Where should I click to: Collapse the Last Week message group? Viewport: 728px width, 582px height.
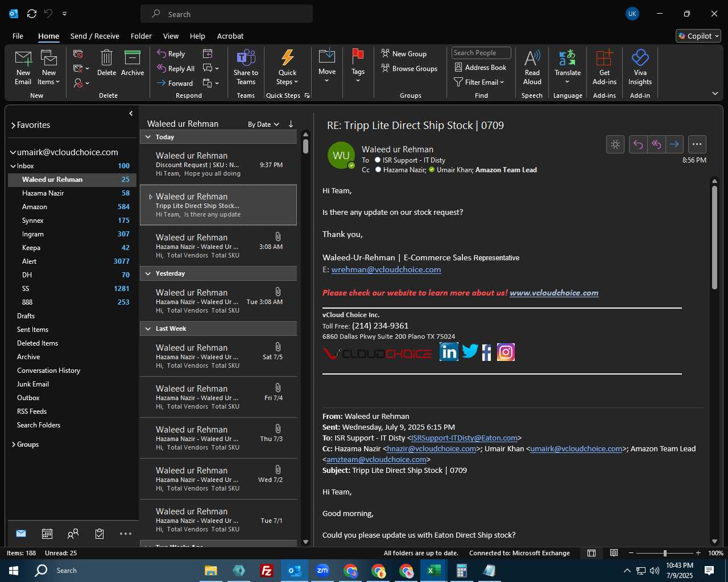pos(148,329)
